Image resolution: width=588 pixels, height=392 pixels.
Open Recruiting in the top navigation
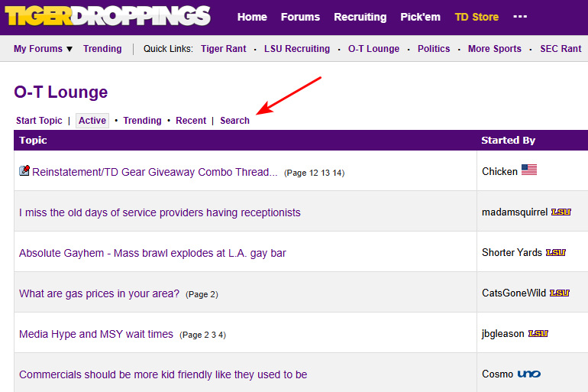coord(360,17)
